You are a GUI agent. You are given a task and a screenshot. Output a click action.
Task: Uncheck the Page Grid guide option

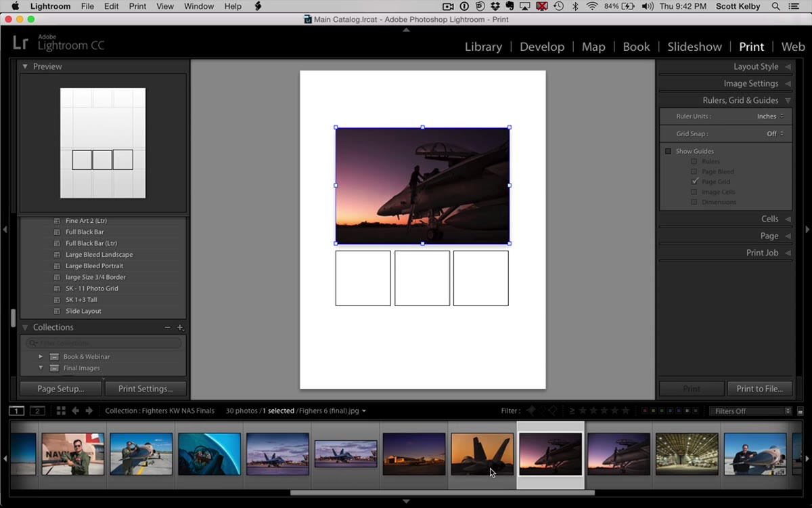(x=694, y=182)
